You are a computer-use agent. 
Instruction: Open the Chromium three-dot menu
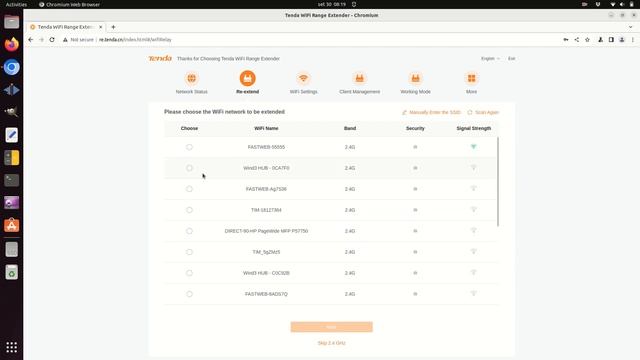[x=633, y=40]
